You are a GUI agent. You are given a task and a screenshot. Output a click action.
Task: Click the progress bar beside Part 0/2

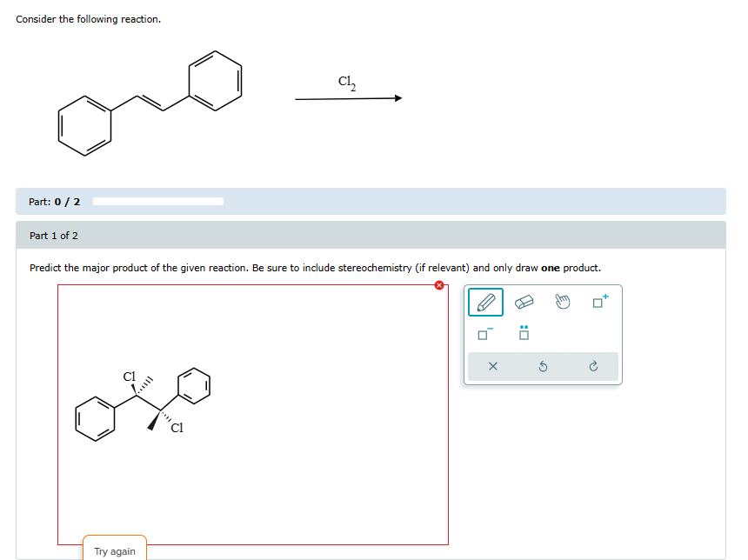(158, 201)
